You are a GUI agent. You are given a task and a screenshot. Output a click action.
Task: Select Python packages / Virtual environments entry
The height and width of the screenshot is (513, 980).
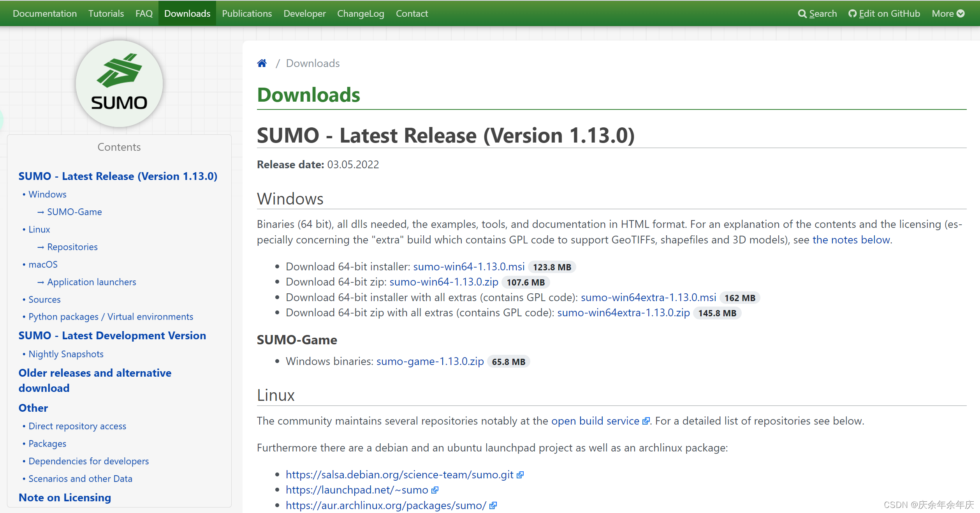pos(111,317)
